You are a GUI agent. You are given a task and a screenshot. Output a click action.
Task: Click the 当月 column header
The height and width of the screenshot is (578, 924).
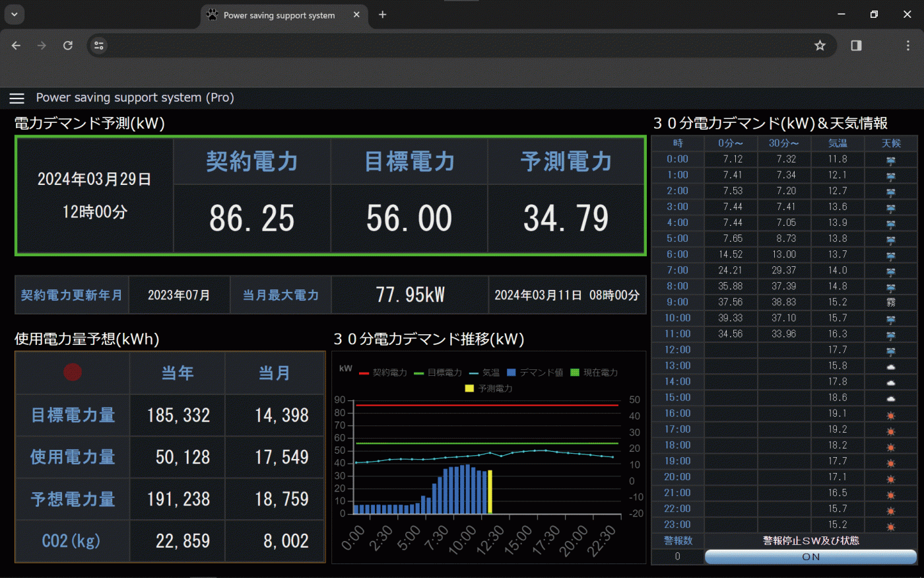click(275, 373)
